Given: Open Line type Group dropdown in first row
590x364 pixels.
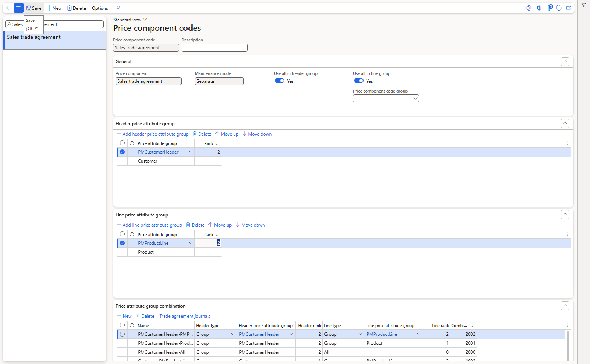Looking at the screenshot, I should 361,334.
